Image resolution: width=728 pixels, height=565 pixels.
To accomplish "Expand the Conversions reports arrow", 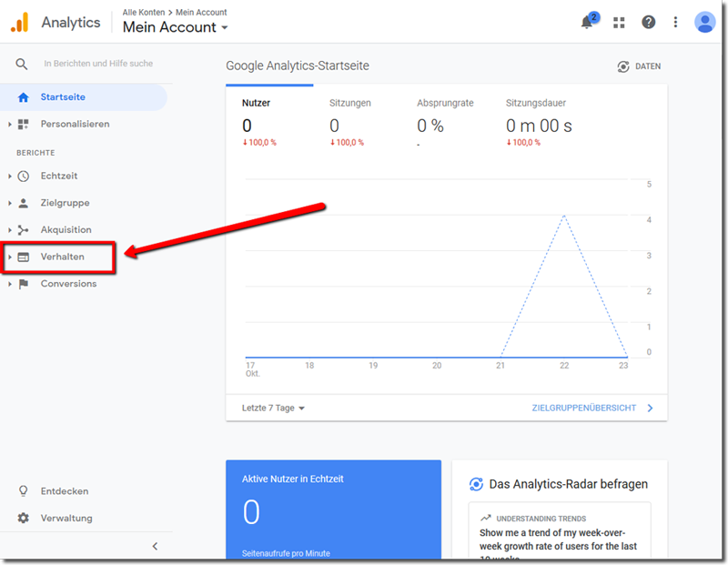I will click(9, 284).
